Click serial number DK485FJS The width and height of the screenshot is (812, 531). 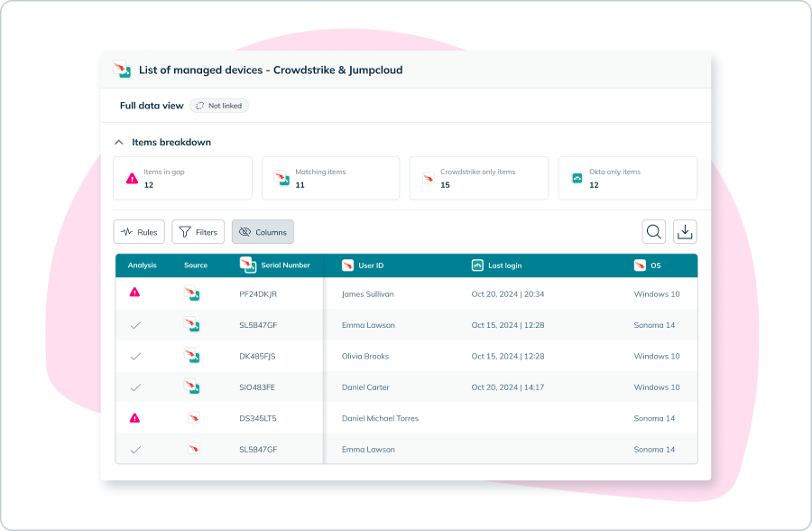257,356
